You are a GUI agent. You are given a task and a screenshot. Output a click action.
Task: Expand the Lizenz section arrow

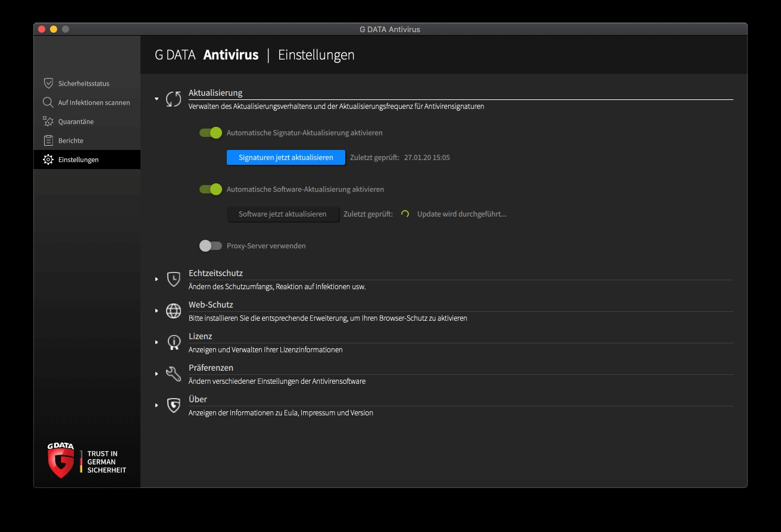tap(157, 342)
